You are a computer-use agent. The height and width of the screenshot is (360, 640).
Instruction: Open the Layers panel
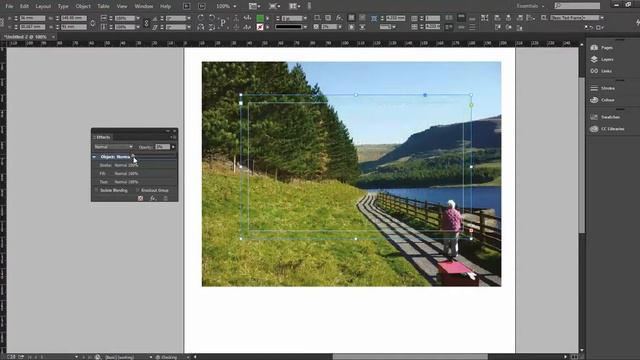602,60
